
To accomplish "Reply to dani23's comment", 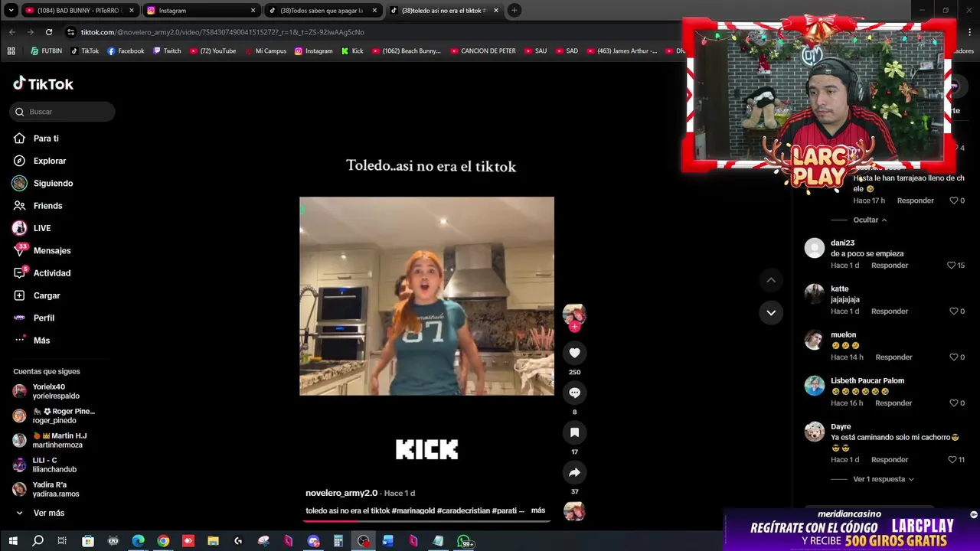I will click(x=889, y=266).
